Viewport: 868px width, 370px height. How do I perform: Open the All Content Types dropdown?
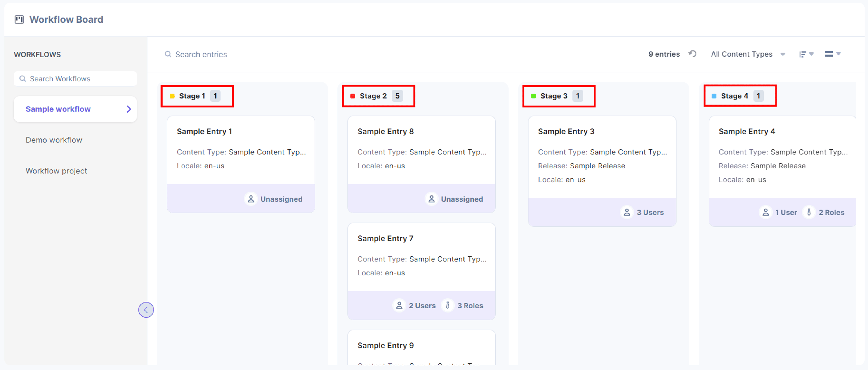[x=748, y=54]
